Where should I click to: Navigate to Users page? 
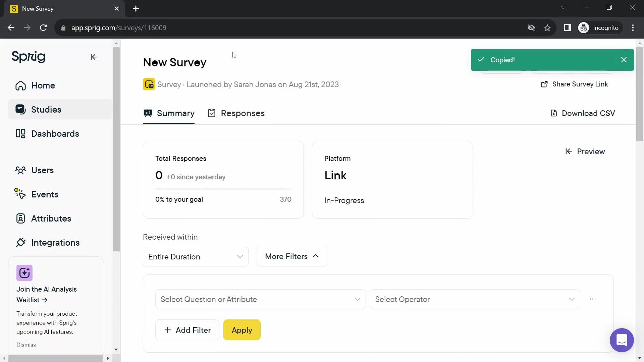34,170
